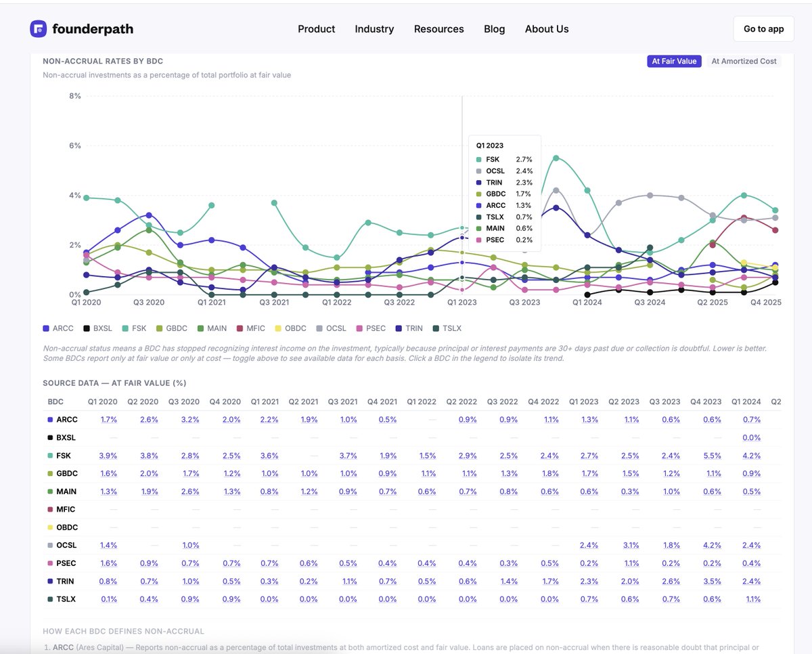Screen dimensions: 812x654
Task: Click the TRIN 2.3% tooltip entry
Action: click(x=504, y=183)
